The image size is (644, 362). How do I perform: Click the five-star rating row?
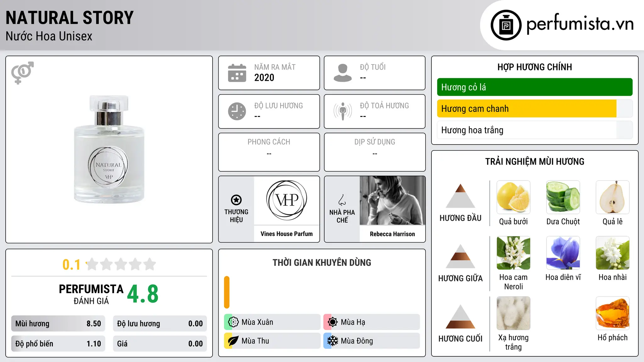(x=121, y=264)
